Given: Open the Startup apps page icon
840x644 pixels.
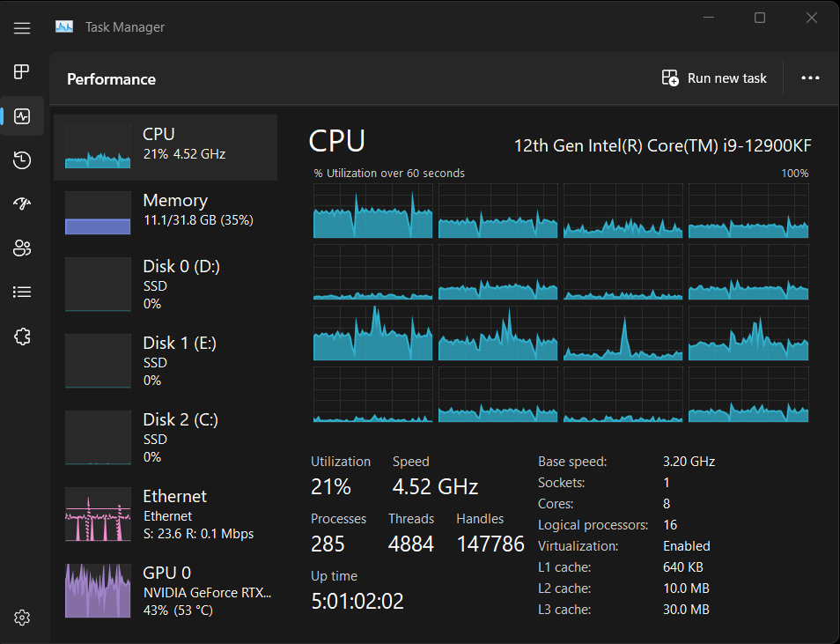Looking at the screenshot, I should pos(22,204).
